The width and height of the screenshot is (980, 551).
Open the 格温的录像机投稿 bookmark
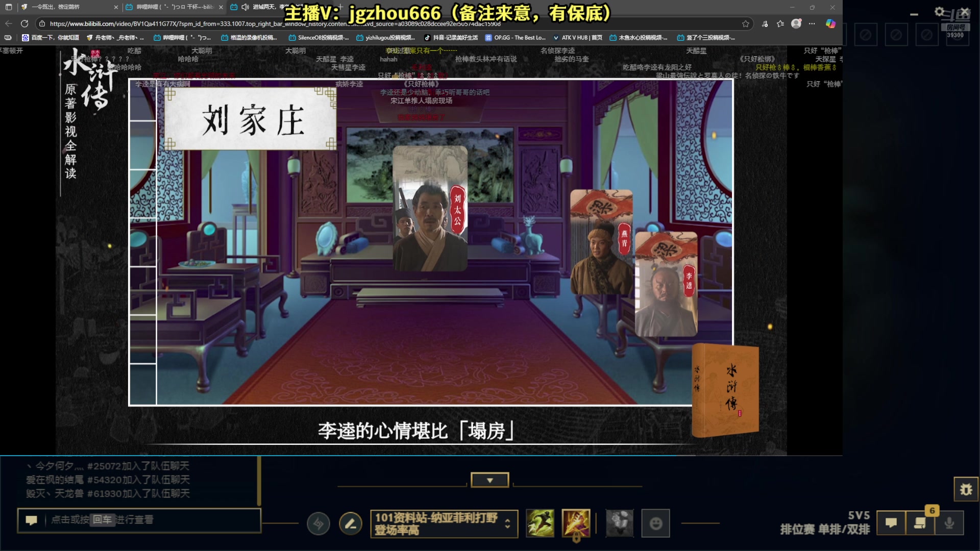(x=249, y=37)
